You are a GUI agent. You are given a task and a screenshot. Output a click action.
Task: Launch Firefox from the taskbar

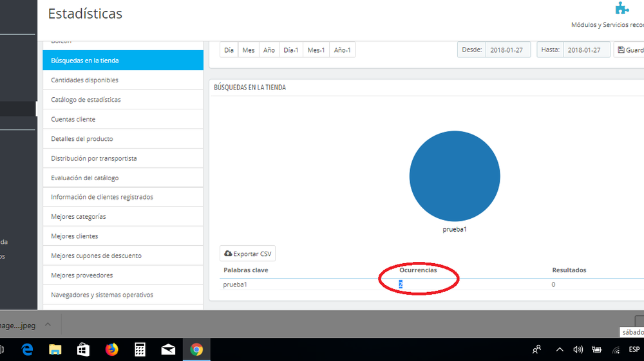111,349
